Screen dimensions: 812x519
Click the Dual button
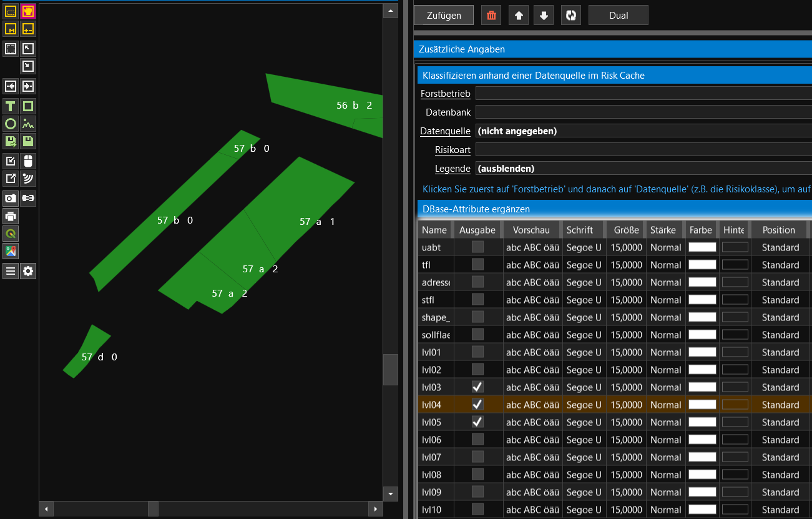[618, 16]
